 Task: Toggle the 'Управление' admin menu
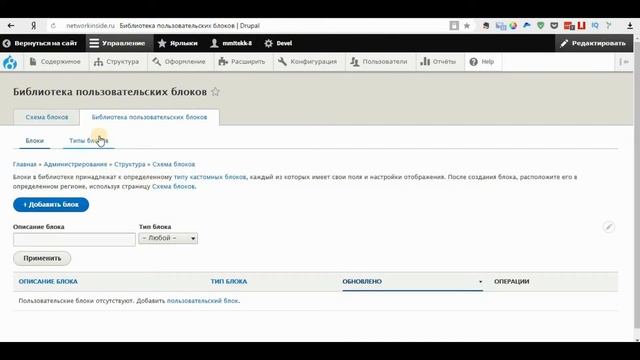tap(118, 43)
